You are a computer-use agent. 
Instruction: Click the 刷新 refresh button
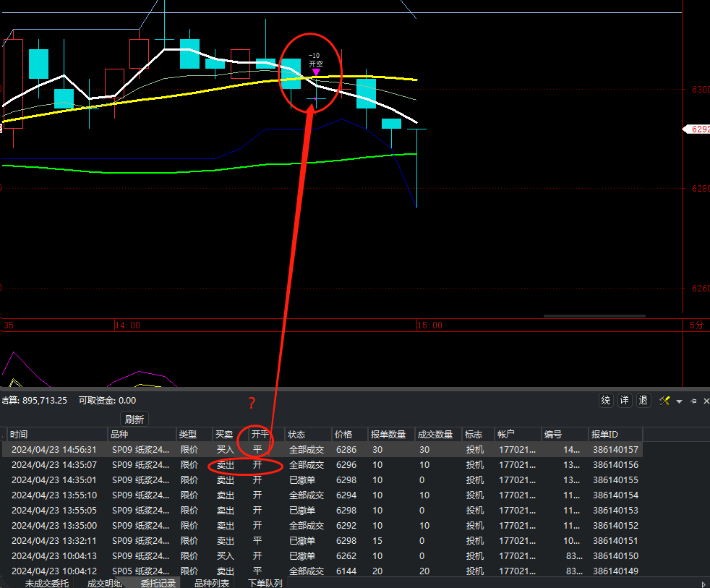[134, 419]
